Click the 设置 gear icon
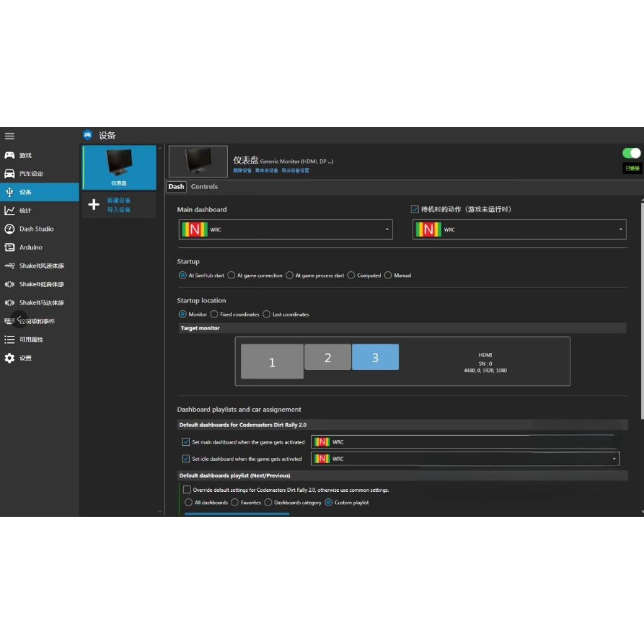This screenshot has height=644, width=644. coord(9,358)
